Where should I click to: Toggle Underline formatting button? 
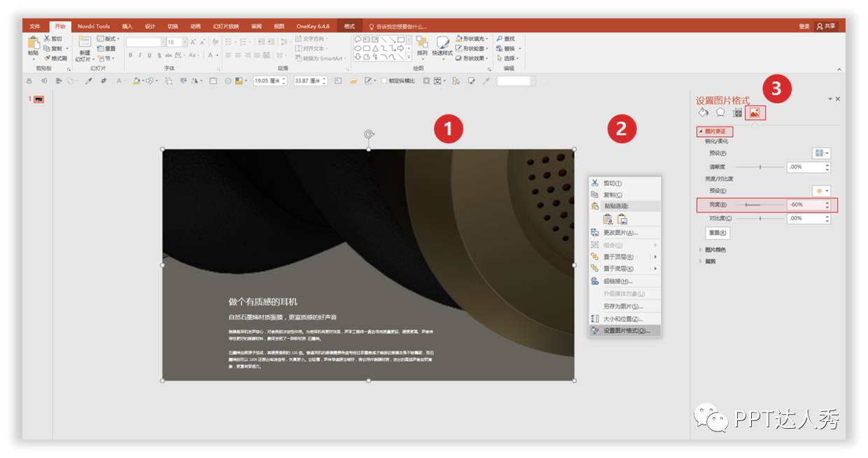coord(148,55)
